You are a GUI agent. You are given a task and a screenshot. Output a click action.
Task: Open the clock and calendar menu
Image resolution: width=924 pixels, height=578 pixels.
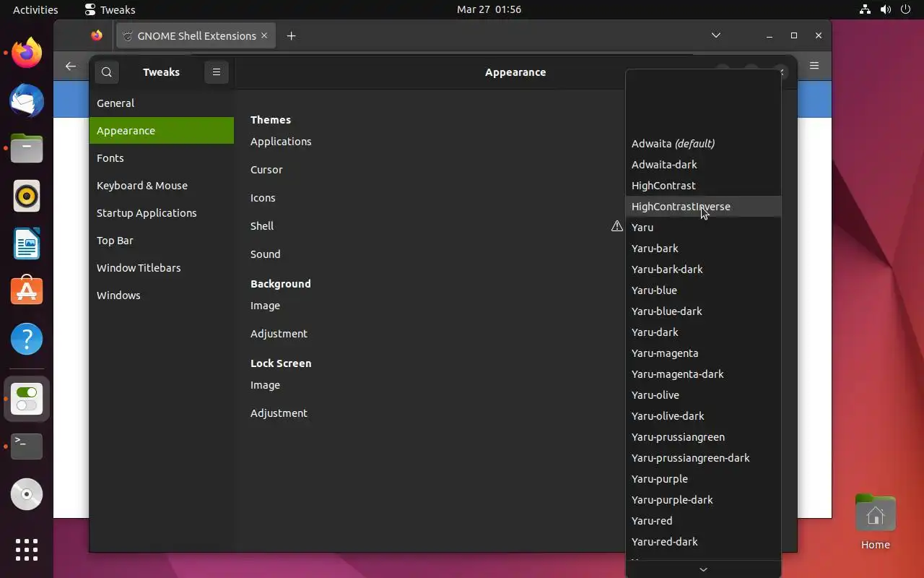click(x=489, y=9)
